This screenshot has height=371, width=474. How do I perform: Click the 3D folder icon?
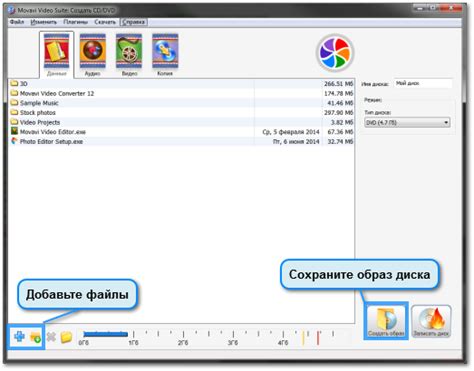tap(14, 83)
